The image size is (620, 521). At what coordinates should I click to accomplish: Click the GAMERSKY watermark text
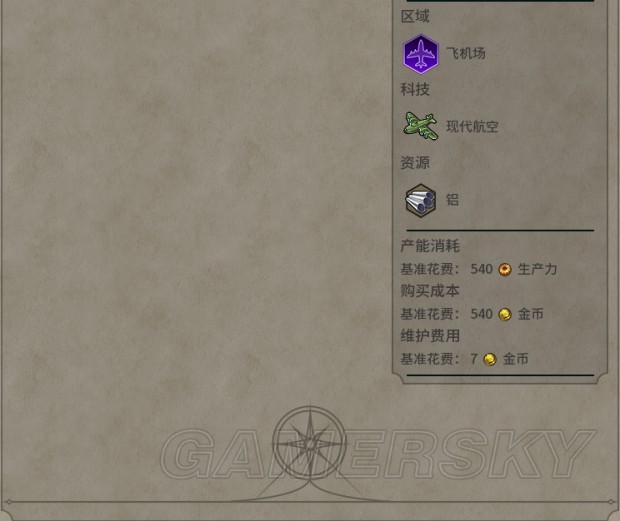[x=378, y=454]
